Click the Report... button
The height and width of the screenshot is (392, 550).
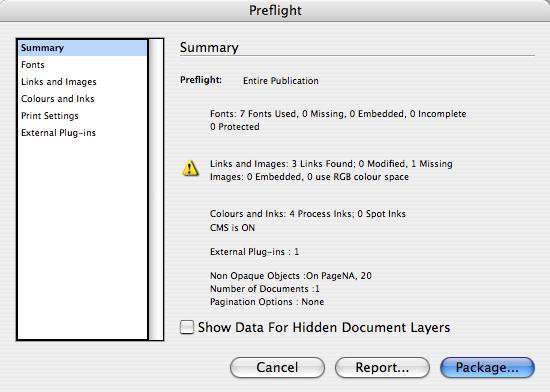pyautogui.click(x=382, y=367)
